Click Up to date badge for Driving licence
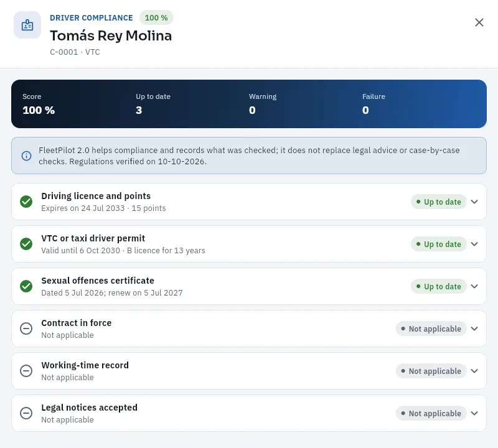Viewport: 498px width, 448px height. pos(438,202)
